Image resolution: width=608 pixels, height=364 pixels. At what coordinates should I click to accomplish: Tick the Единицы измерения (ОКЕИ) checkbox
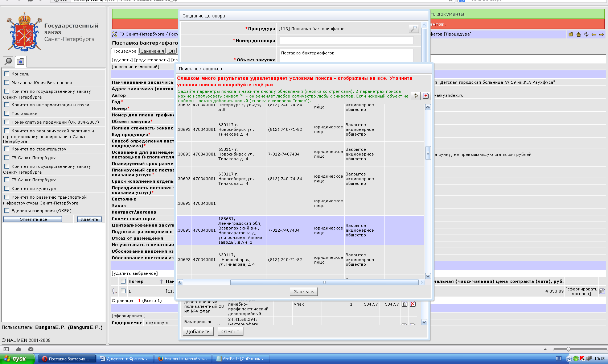(x=7, y=210)
